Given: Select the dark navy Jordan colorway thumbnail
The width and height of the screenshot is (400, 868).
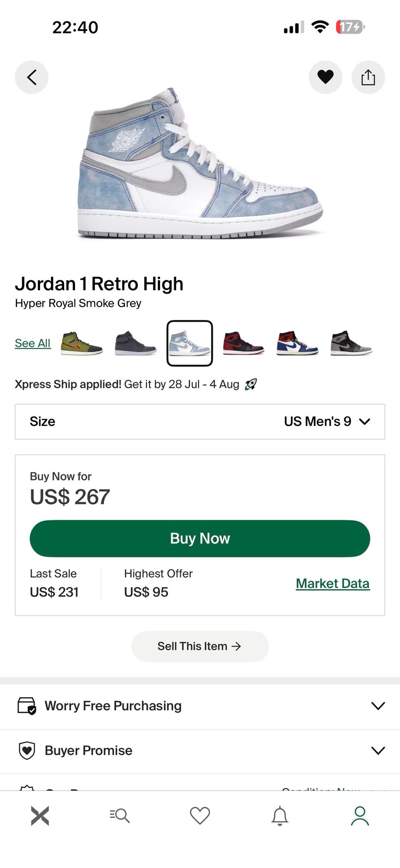Looking at the screenshot, I should click(136, 343).
